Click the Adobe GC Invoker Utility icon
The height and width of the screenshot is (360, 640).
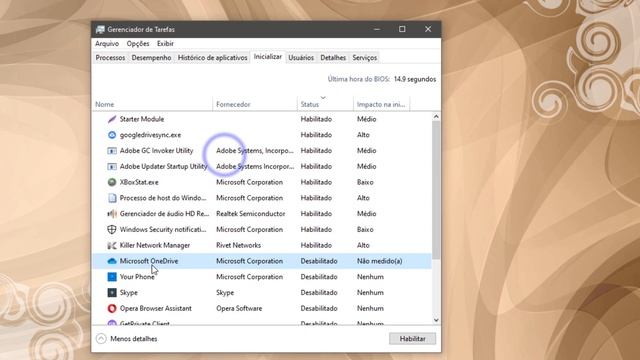[x=112, y=151]
